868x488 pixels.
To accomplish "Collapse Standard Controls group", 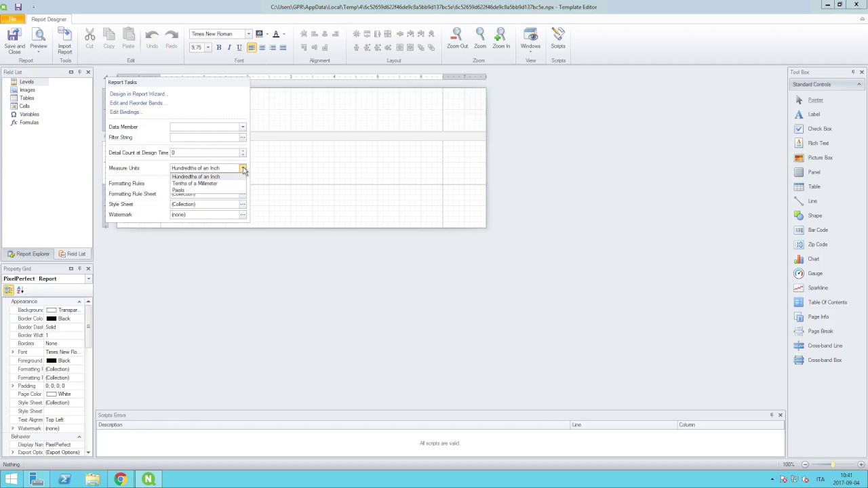I will click(x=859, y=85).
